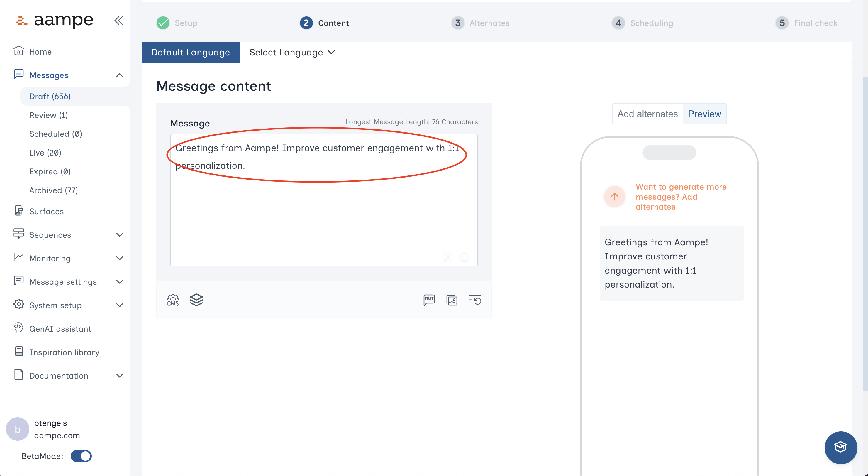
Task: Click the Add alternates button
Action: [x=647, y=114]
